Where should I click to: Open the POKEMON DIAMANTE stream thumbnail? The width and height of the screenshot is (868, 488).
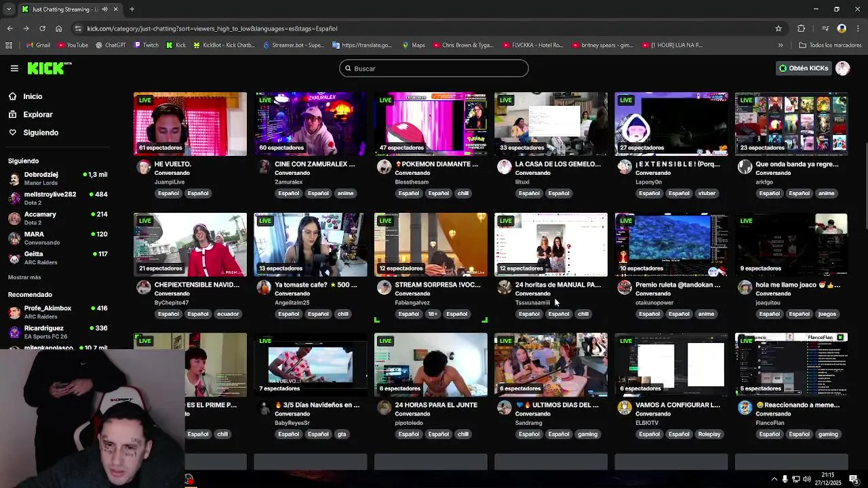click(x=431, y=124)
